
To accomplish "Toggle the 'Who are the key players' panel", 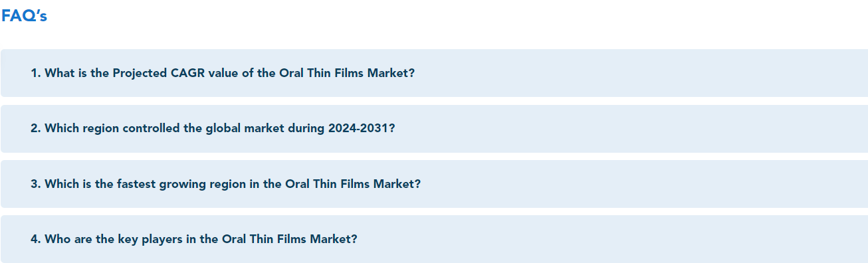I will pos(434,239).
